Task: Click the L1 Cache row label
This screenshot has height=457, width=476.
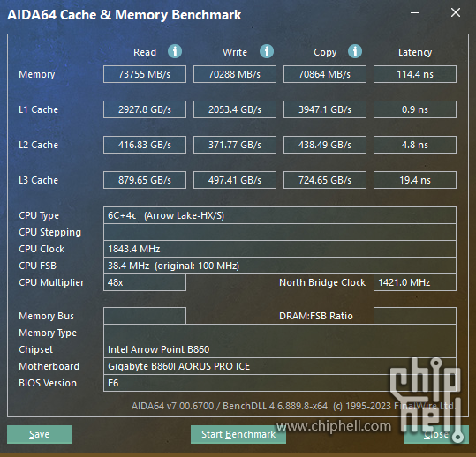Action: pos(38,109)
